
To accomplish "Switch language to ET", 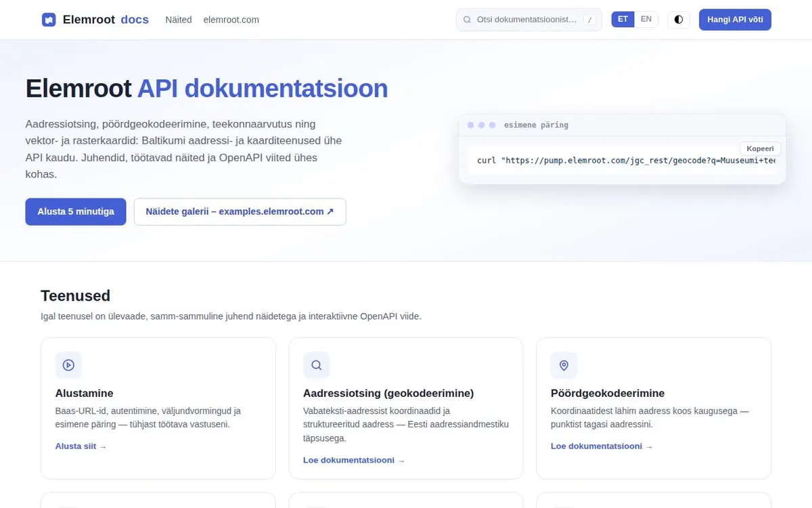I will coord(623,19).
